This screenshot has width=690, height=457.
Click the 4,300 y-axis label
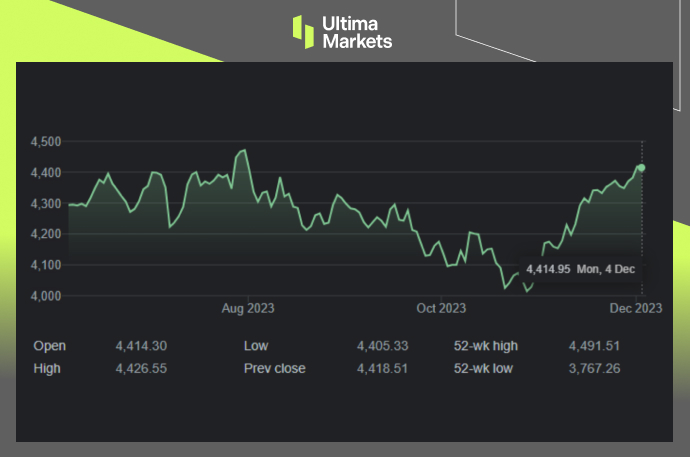[47, 204]
